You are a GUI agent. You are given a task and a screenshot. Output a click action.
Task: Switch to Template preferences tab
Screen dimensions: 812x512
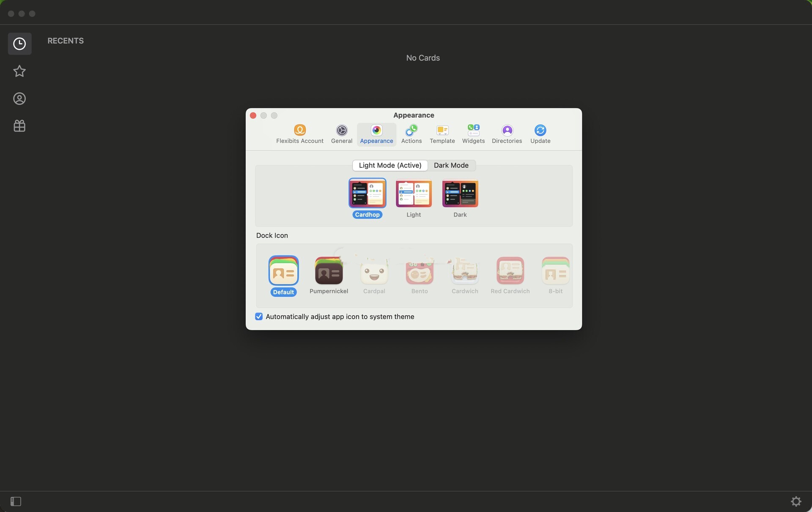442,134
